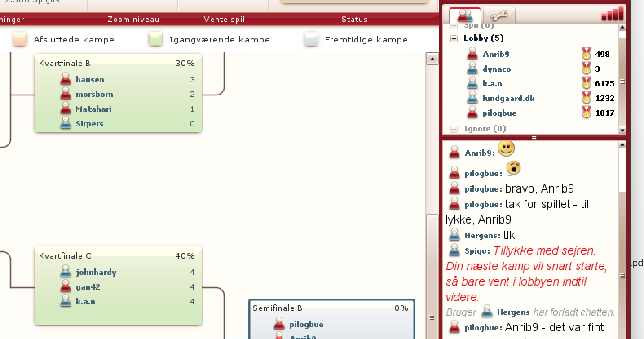Click the red signal strength bars icon
Screen dimensions: 644x339
613,13
